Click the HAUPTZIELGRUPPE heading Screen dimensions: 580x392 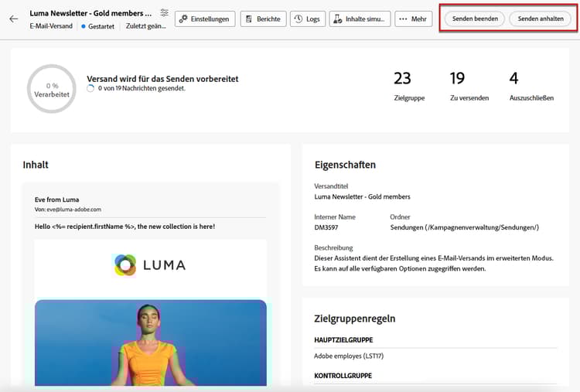[x=343, y=340]
